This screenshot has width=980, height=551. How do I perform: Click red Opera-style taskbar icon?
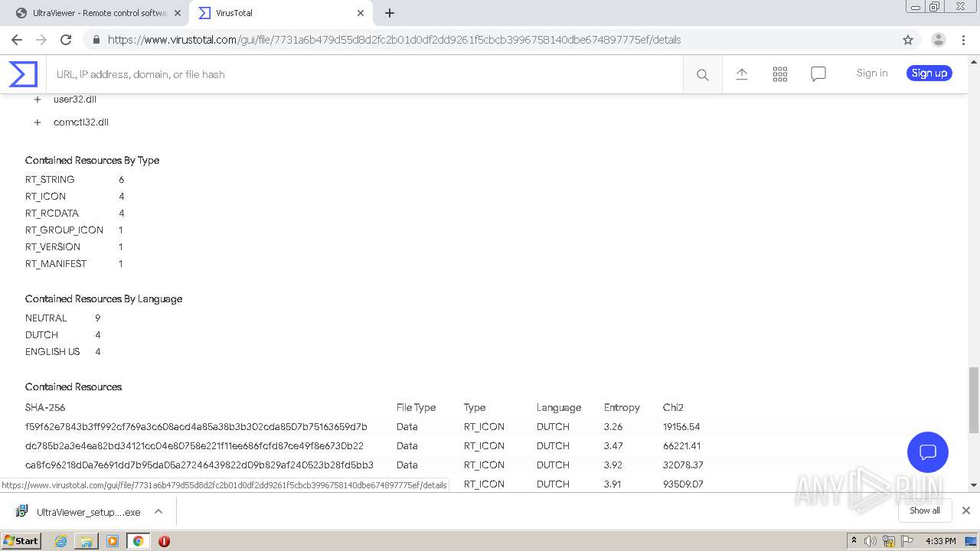pos(164,541)
